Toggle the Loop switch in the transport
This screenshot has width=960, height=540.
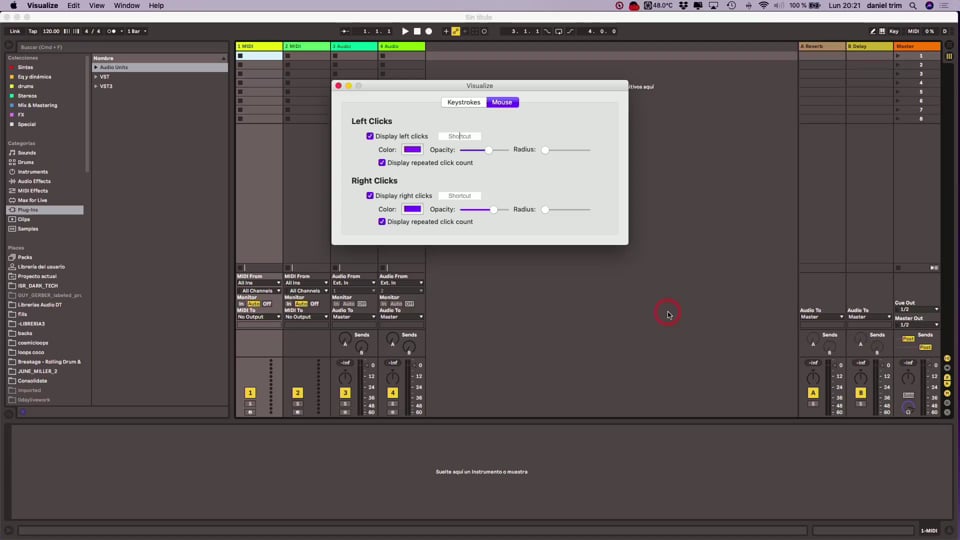[558, 31]
